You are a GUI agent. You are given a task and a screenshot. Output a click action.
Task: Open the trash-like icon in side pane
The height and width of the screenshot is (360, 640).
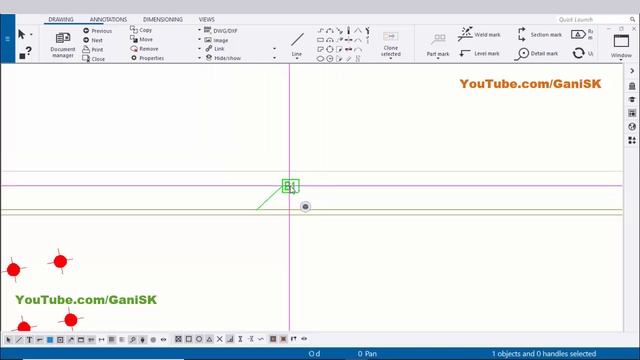(632, 86)
